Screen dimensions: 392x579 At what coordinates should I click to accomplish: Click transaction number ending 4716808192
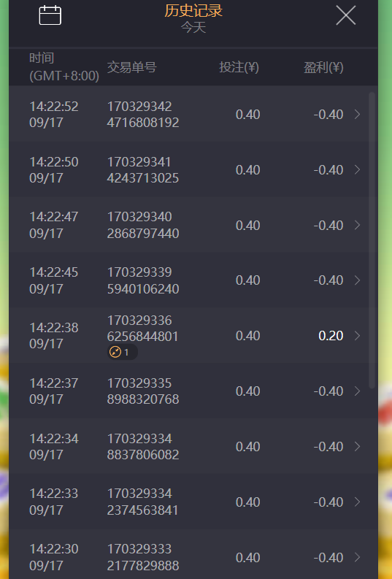pyautogui.click(x=143, y=115)
